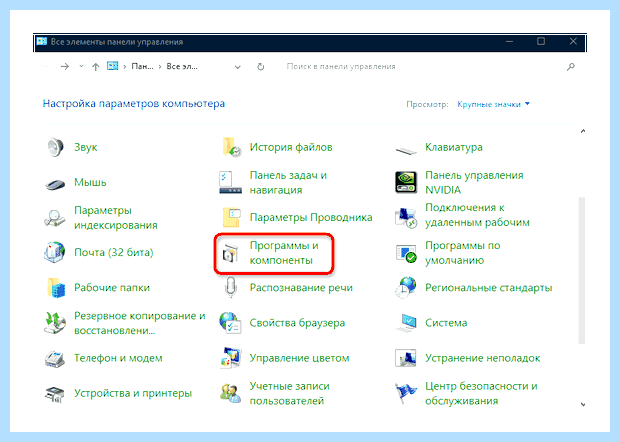Image resolution: width=620 pixels, height=442 pixels.
Task: Click the Пан... breadcrumb segment
Action: click(x=142, y=67)
